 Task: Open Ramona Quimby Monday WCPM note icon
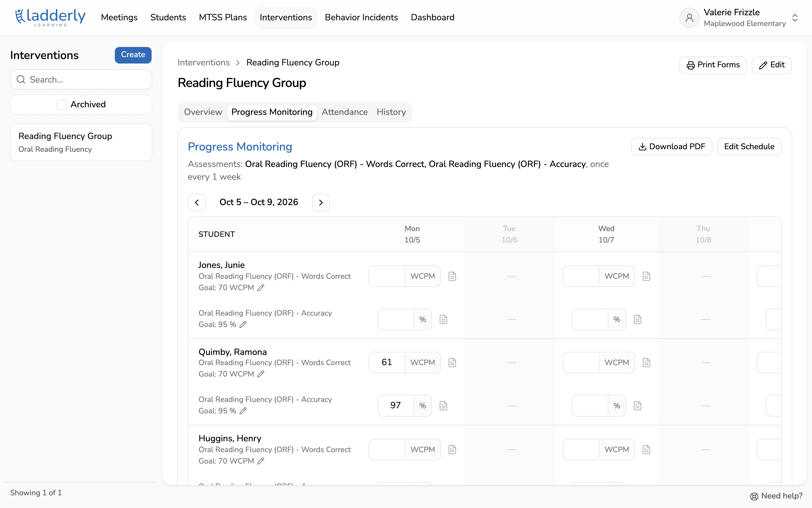[452, 363]
